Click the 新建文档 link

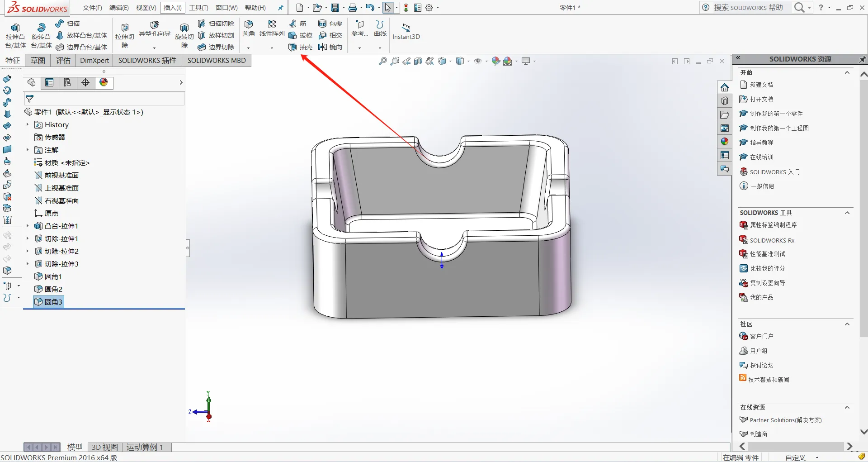pyautogui.click(x=761, y=85)
